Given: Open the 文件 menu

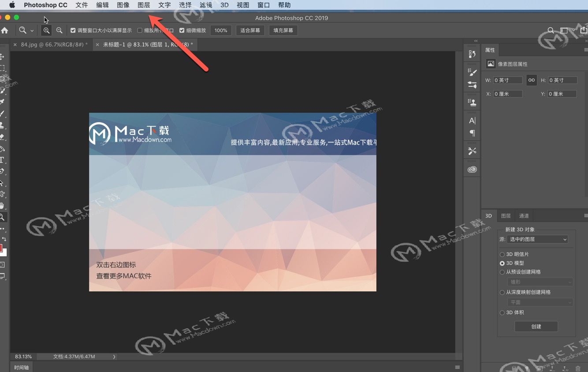Looking at the screenshot, I should point(82,5).
